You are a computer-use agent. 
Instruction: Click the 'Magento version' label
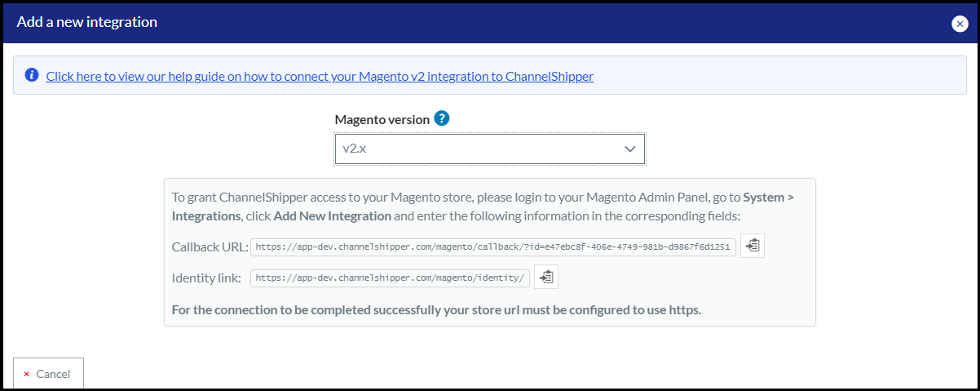point(382,119)
